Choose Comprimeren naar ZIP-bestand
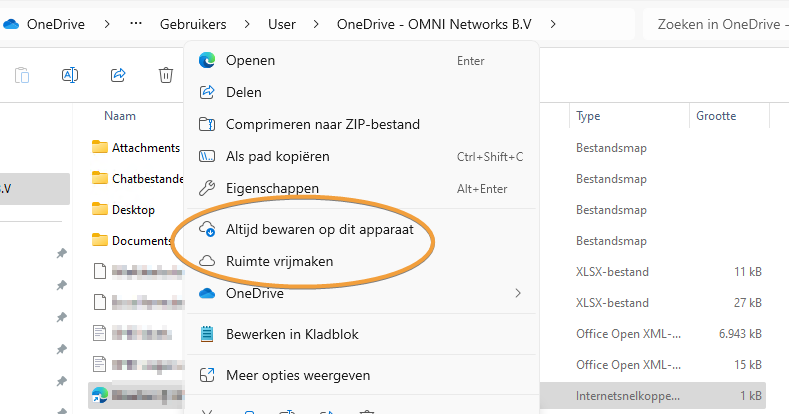 click(322, 125)
